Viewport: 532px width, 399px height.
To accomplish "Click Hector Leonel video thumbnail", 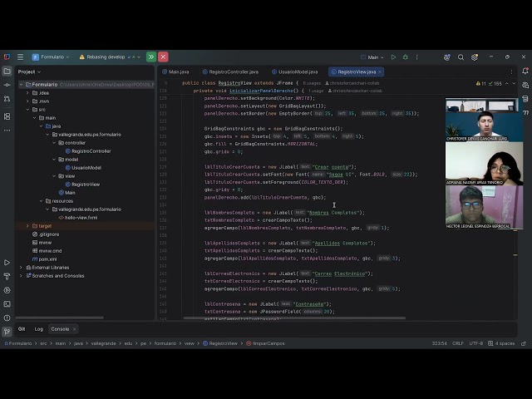I will coord(484,207).
